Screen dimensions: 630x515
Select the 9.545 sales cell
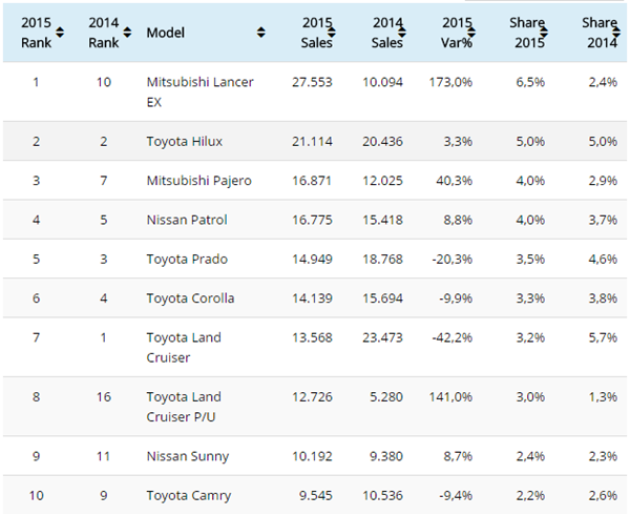pos(316,496)
